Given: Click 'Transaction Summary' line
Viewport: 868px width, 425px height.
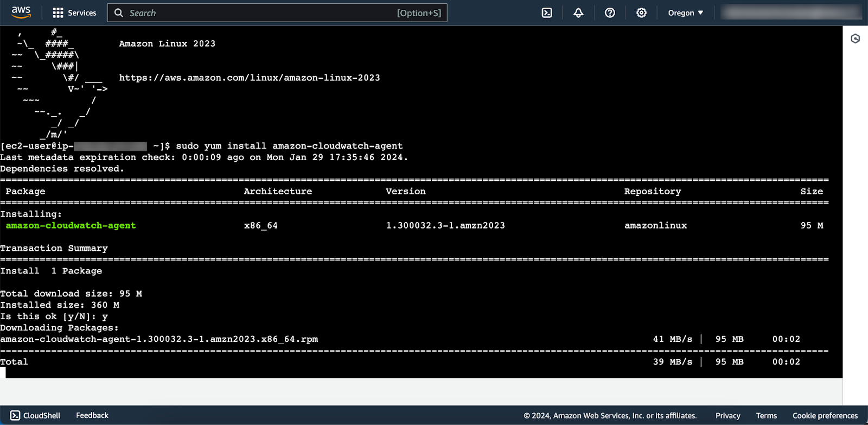Looking at the screenshot, I should [x=54, y=248].
